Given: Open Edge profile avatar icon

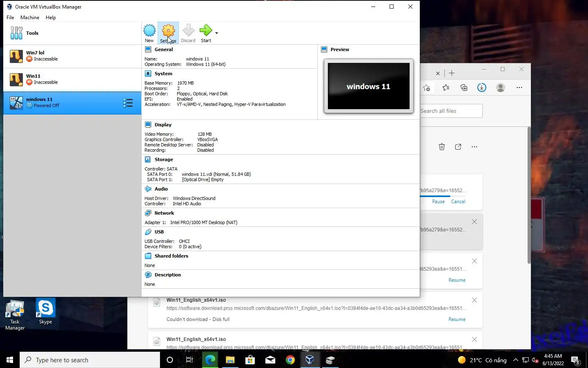Looking at the screenshot, I should (501, 88).
